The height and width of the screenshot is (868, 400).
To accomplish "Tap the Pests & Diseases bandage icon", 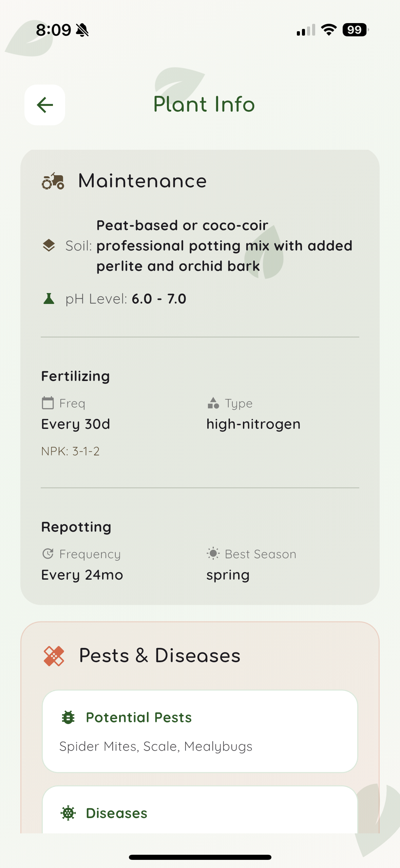I will pos(54,656).
